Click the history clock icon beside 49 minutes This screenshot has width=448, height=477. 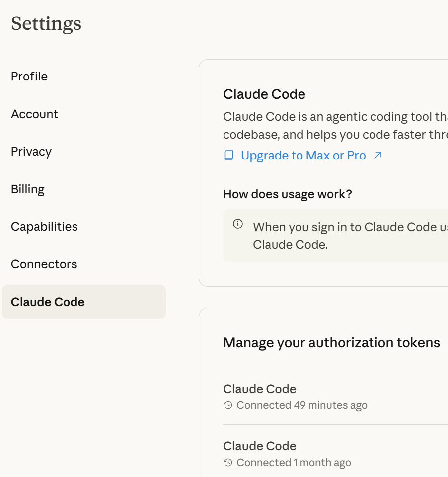coord(228,405)
